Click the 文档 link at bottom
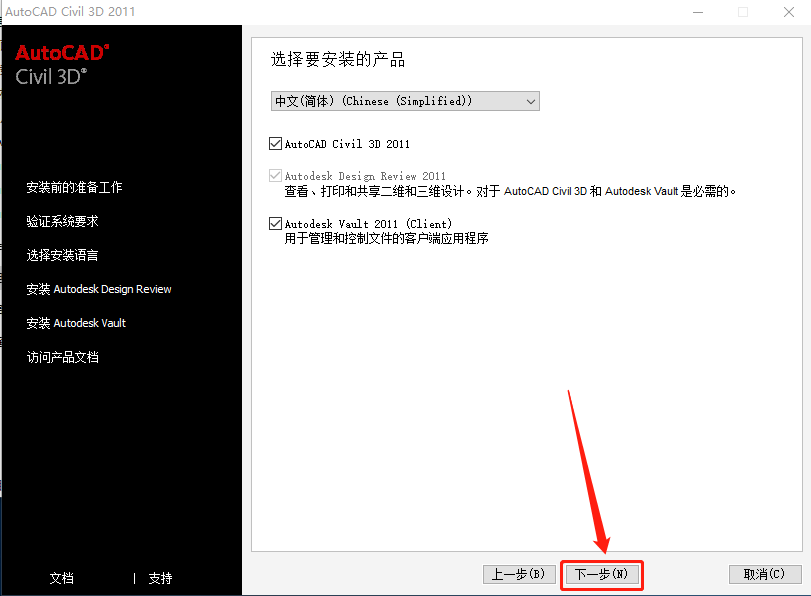The height and width of the screenshot is (596, 811). click(x=62, y=578)
